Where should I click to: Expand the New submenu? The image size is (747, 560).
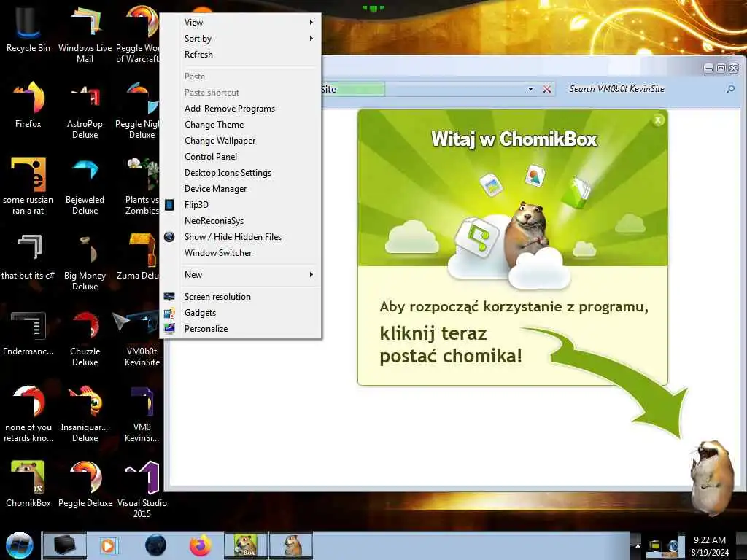pyautogui.click(x=241, y=275)
